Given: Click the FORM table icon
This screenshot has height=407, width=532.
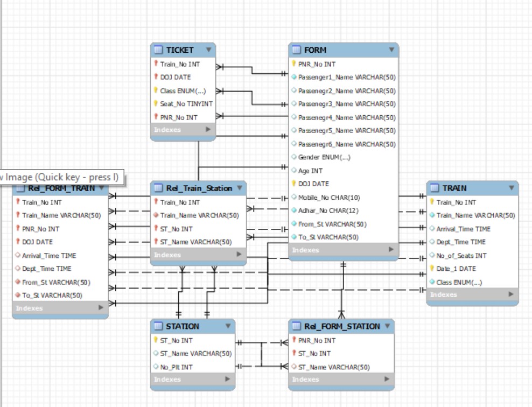Looking at the screenshot, I should (x=296, y=50).
